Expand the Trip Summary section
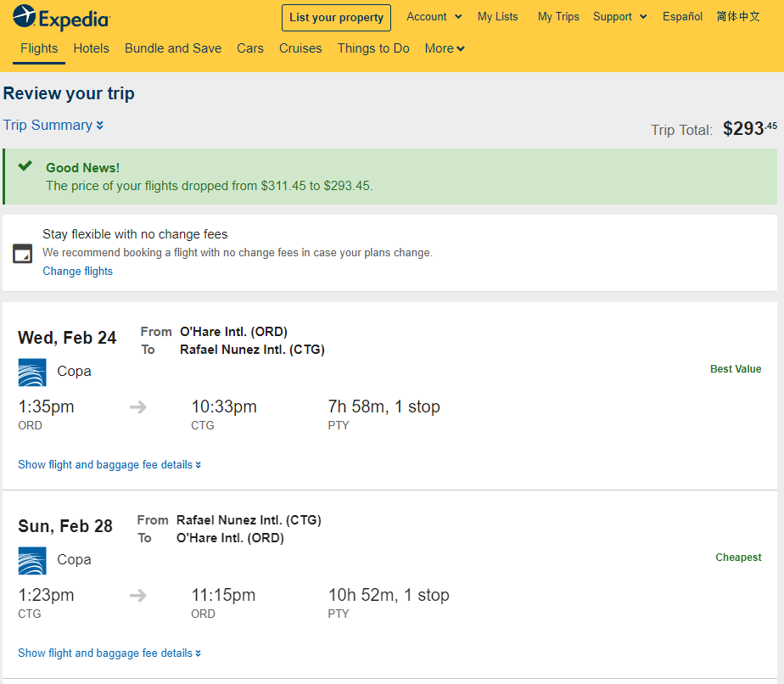 pos(53,125)
